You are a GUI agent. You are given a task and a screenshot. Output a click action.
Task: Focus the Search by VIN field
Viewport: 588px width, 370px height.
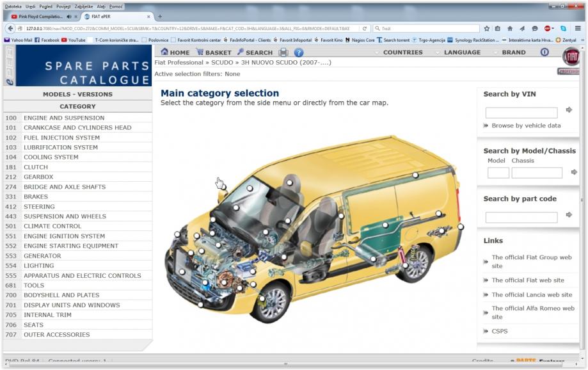pos(521,113)
